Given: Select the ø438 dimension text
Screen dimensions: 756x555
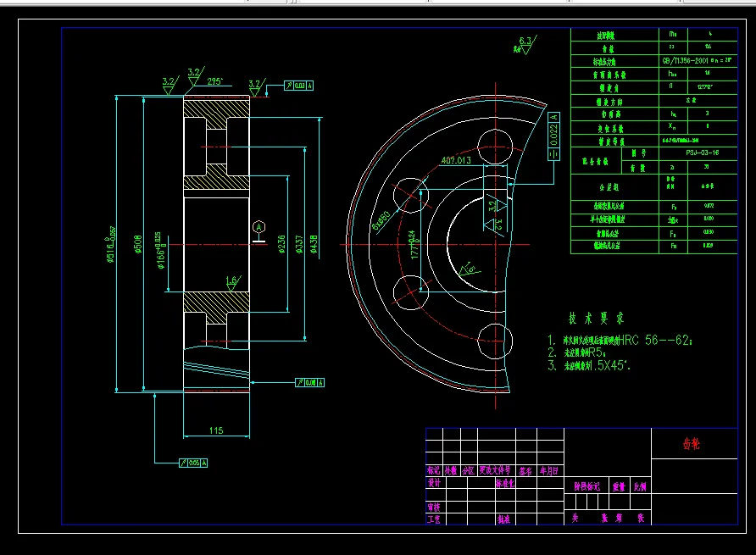Looking at the screenshot, I should (314, 245).
